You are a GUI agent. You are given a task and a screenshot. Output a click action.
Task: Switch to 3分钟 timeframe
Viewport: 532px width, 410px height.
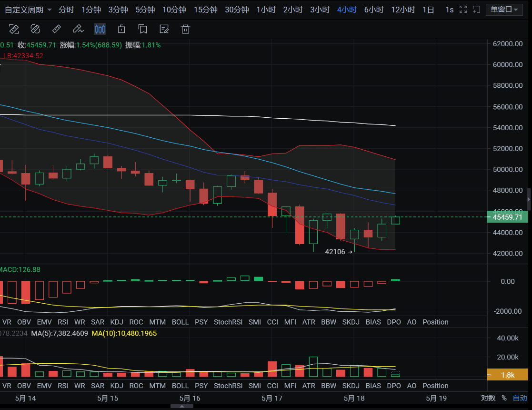pyautogui.click(x=118, y=10)
